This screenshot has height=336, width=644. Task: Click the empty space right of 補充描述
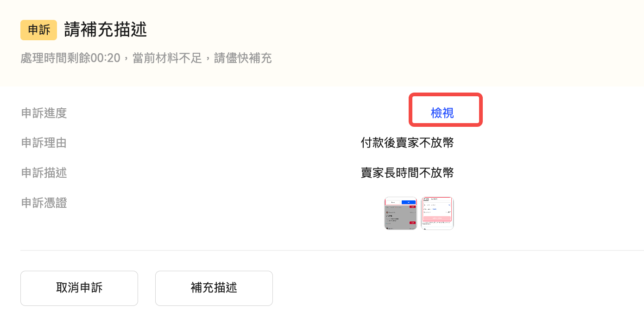[x=417, y=288]
